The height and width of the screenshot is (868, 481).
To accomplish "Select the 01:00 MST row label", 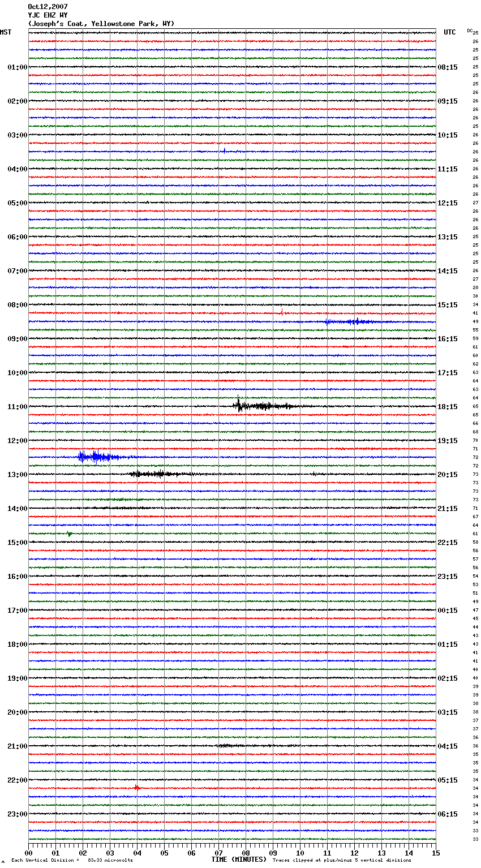I will pyautogui.click(x=18, y=67).
